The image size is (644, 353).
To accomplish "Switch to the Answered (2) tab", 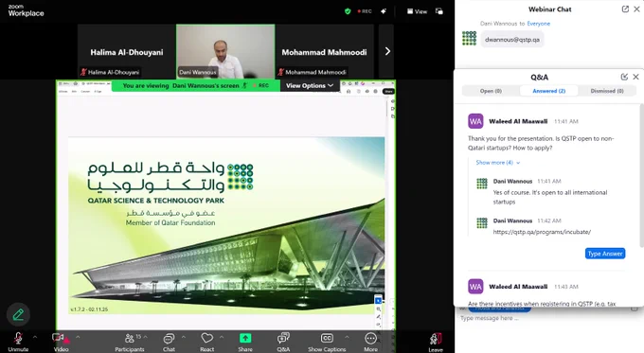I will coord(548,91).
